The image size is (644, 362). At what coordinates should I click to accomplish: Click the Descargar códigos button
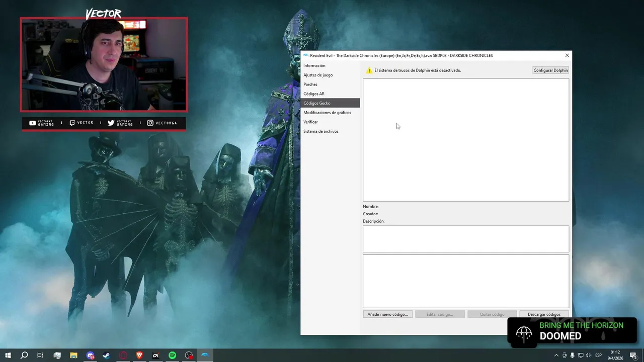544,314
